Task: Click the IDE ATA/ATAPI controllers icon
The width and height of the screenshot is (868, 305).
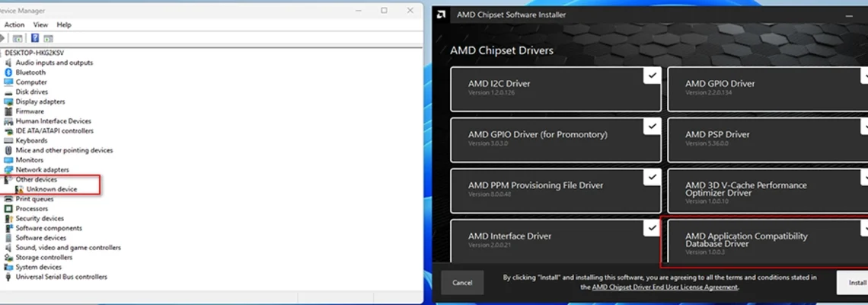Action: pyautogui.click(x=8, y=131)
